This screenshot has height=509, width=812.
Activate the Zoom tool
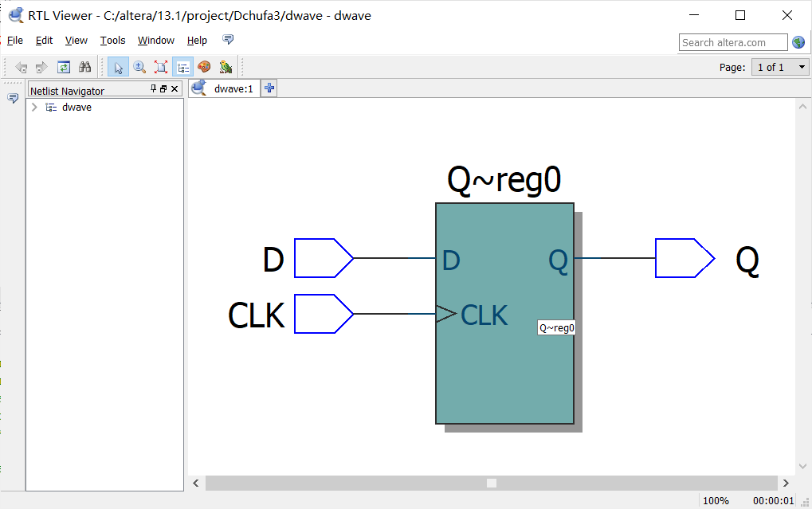click(139, 67)
